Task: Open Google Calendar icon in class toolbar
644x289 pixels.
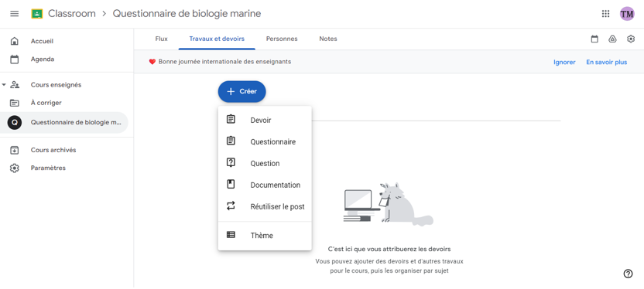Action: 594,39
